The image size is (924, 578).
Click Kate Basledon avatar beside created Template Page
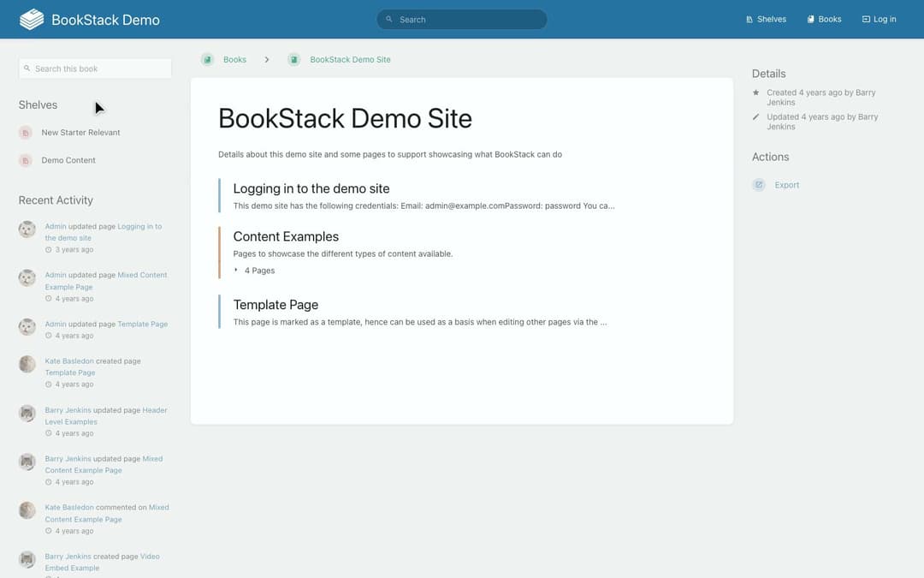(27, 364)
